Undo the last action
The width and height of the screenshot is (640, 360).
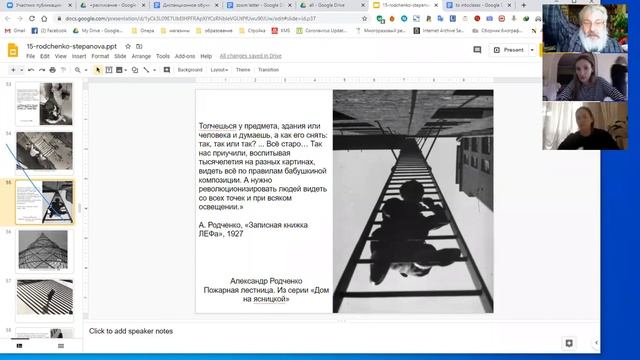click(31, 70)
